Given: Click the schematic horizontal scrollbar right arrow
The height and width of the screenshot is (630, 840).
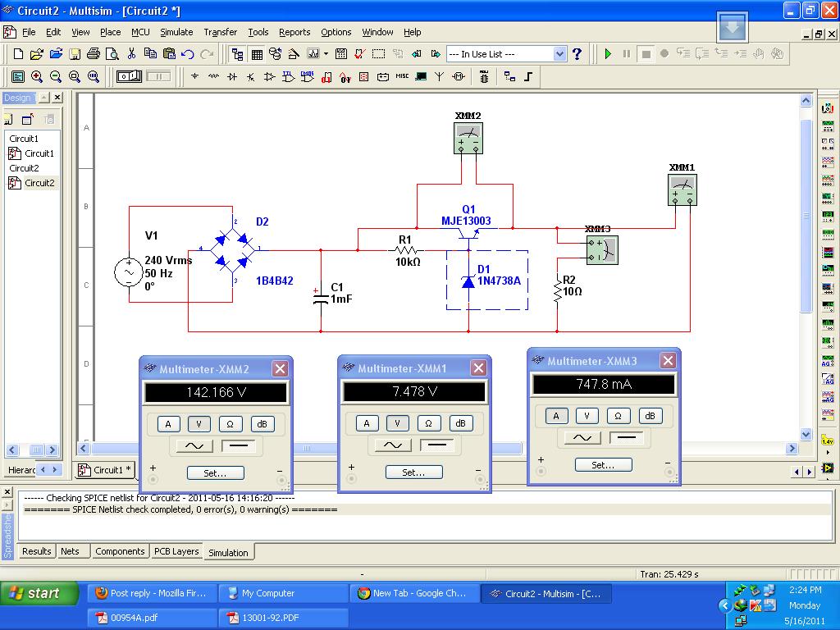Looking at the screenshot, I should pos(792,449).
